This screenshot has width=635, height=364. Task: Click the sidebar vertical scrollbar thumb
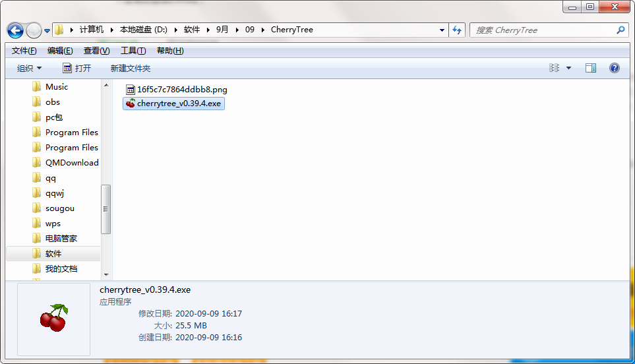(x=106, y=209)
